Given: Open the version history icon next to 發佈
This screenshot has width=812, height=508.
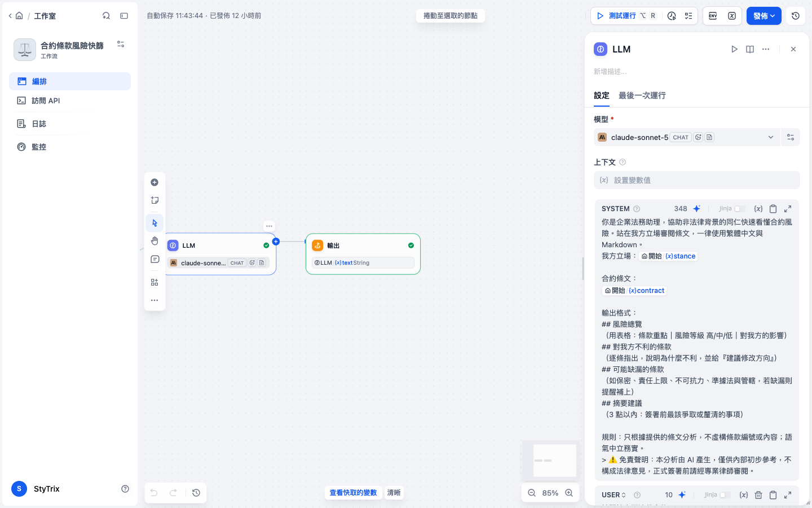Looking at the screenshot, I should point(796,16).
